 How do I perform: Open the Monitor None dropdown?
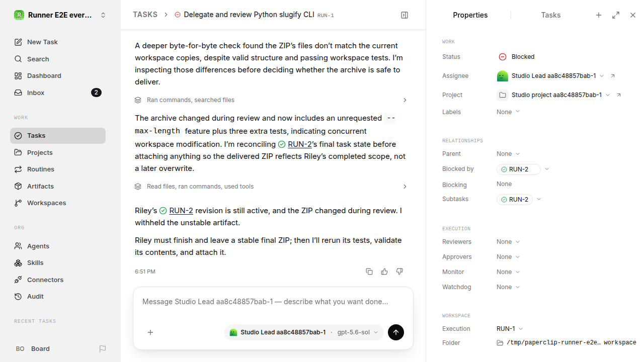[x=508, y=272]
